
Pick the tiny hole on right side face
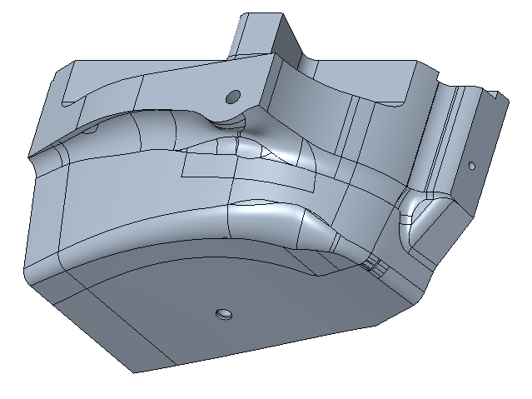point(471,166)
